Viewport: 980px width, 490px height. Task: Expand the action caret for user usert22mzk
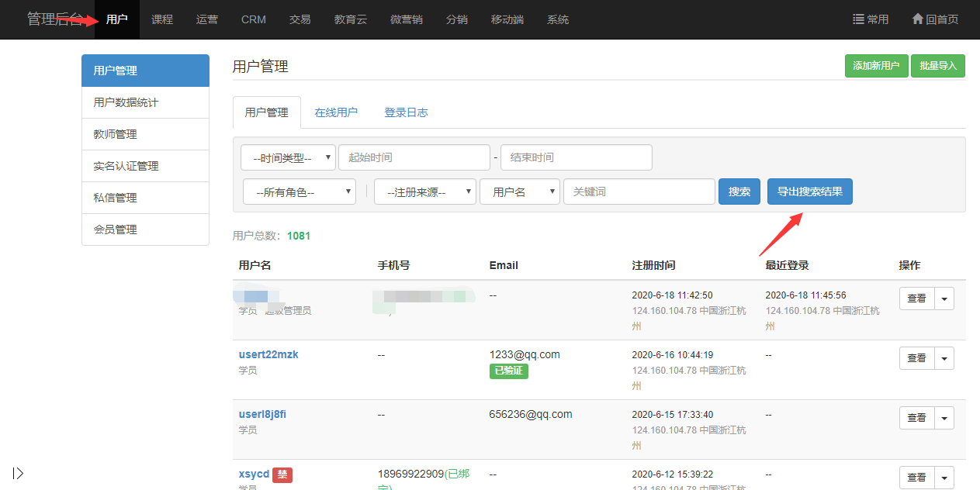tap(944, 358)
